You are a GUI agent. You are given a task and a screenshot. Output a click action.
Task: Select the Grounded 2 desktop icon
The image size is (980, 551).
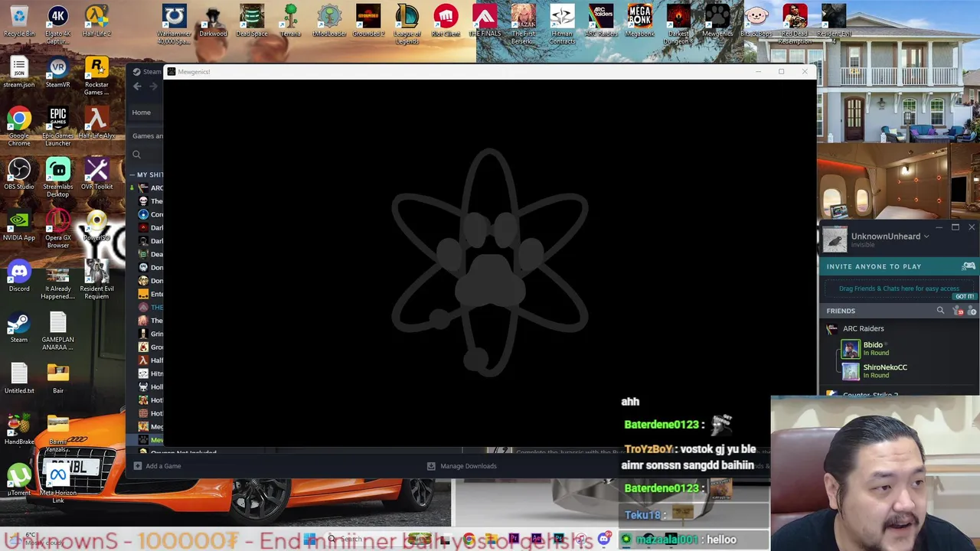pyautogui.click(x=368, y=21)
